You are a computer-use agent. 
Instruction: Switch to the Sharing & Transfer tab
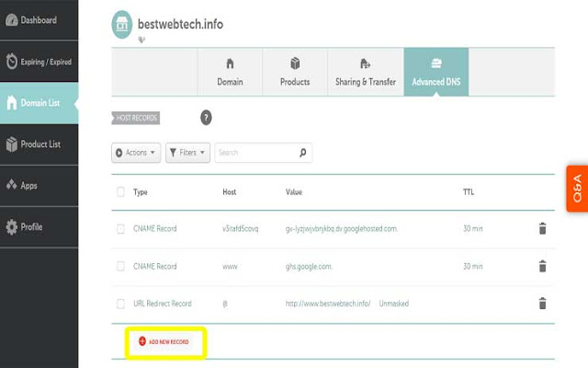366,74
